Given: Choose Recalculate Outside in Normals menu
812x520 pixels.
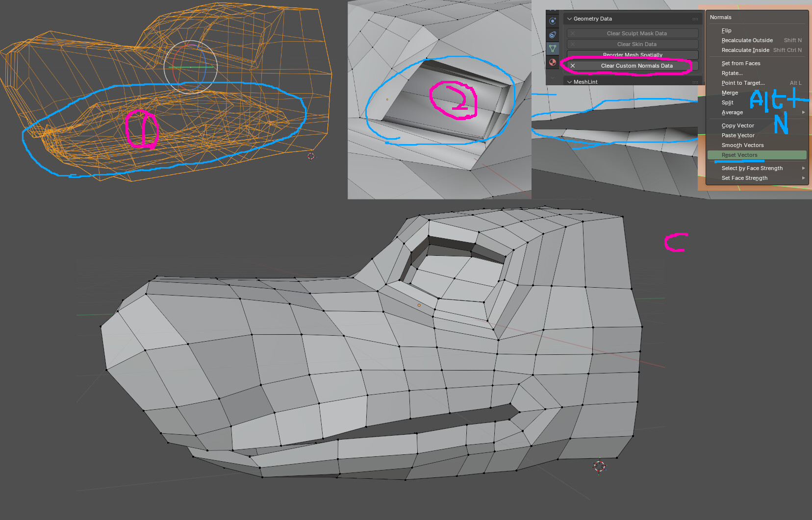Looking at the screenshot, I should point(757,40).
